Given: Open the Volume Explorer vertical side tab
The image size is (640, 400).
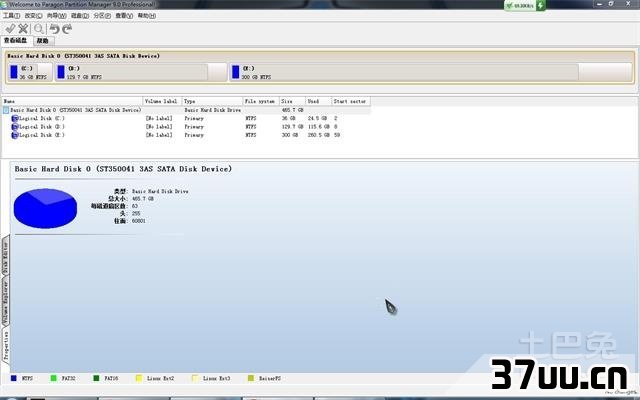Looking at the screenshot, I should pyautogui.click(x=5, y=302).
